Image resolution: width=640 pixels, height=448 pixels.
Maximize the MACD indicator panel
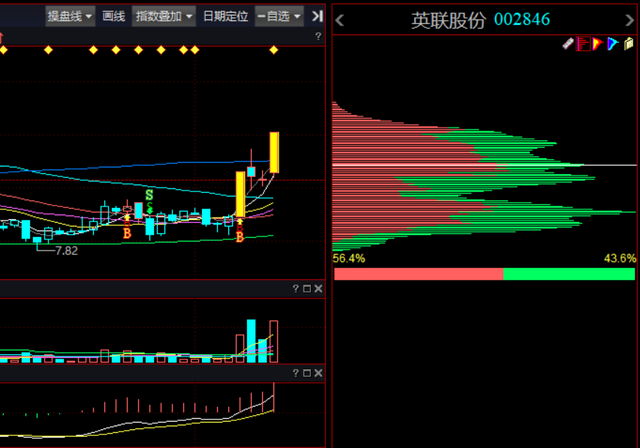(307, 373)
